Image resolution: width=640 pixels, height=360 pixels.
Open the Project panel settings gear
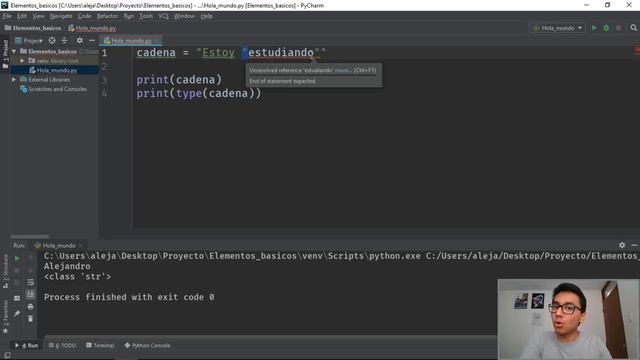point(80,40)
